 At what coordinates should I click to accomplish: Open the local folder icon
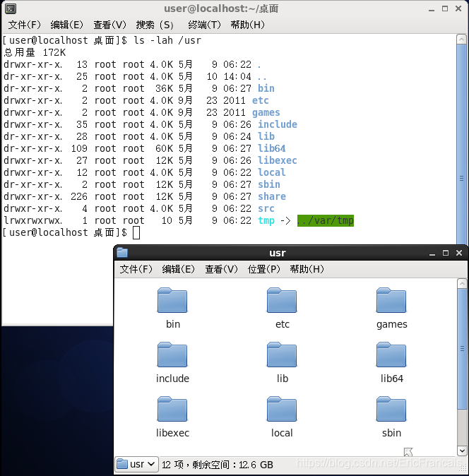tap(282, 409)
